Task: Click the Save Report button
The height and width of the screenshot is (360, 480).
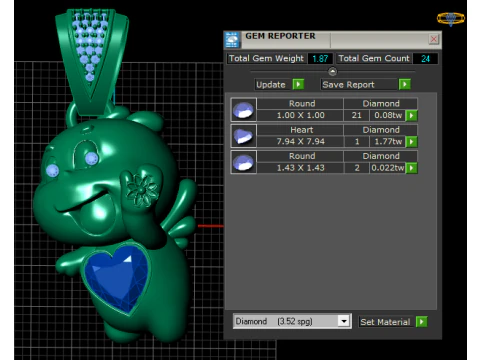Action: pos(360,85)
